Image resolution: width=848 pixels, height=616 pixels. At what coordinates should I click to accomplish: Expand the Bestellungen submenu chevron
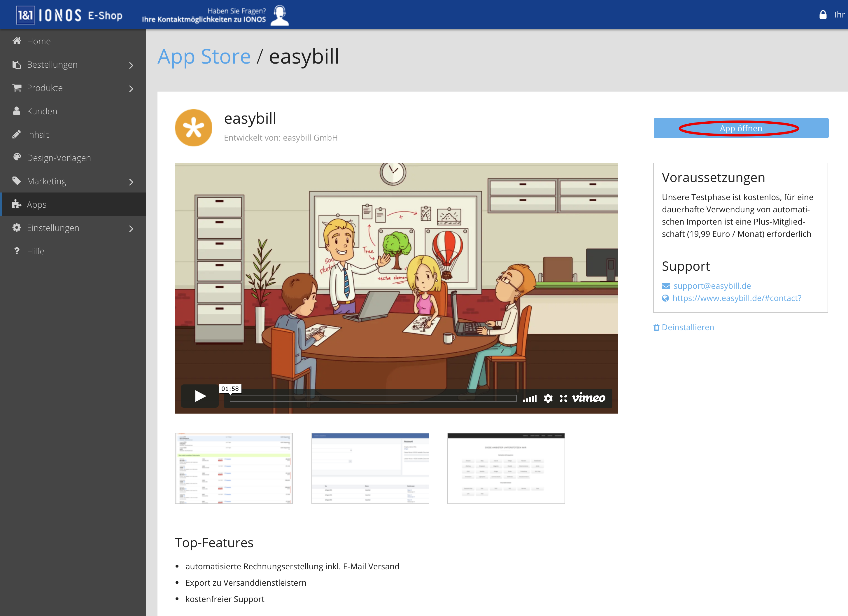(x=131, y=65)
